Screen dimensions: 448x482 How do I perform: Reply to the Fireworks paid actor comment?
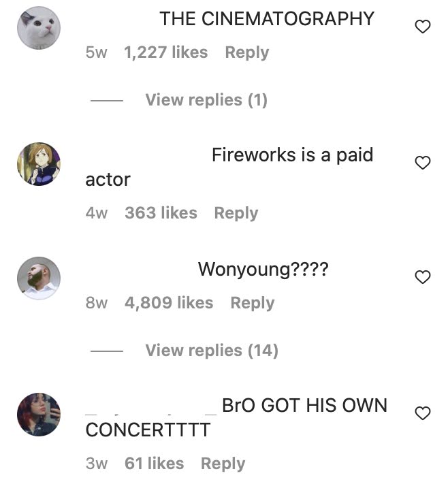236,213
